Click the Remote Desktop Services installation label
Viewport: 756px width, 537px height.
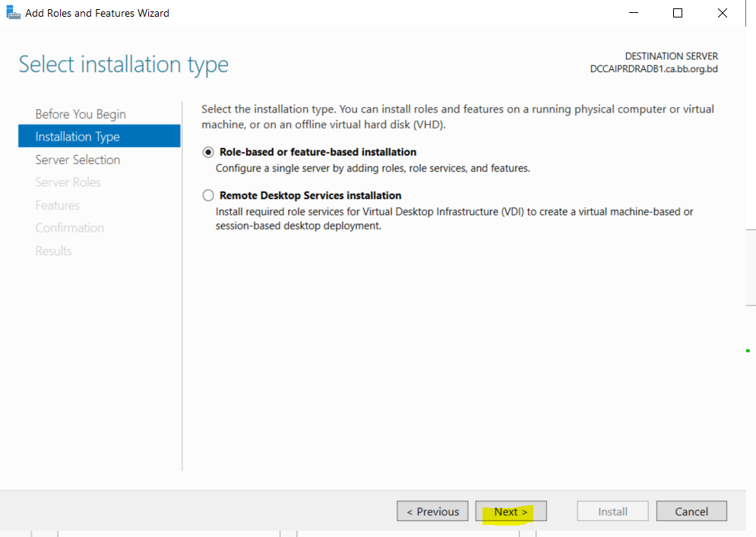311,195
